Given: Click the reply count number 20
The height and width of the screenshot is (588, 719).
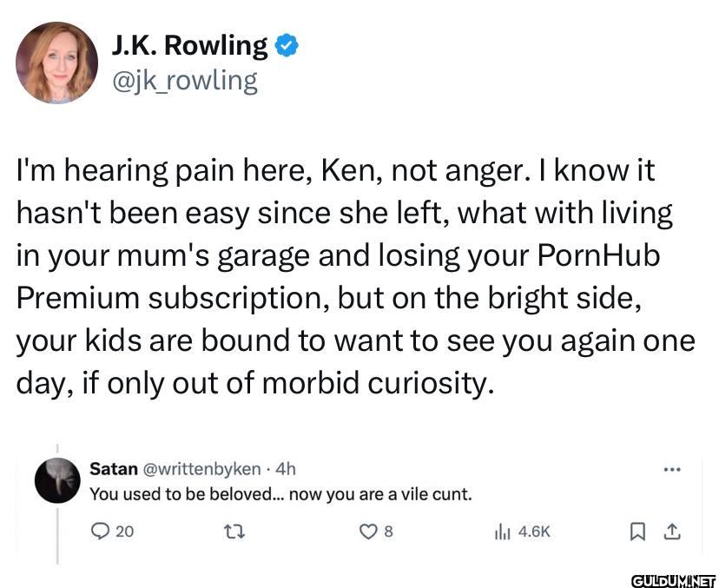Looking at the screenshot, I should pos(125,531).
